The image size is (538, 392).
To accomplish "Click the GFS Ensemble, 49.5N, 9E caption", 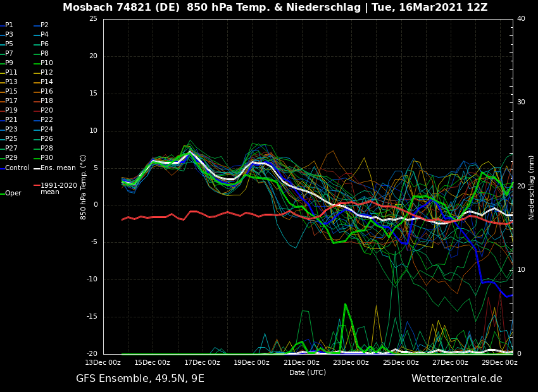I will (x=140, y=379).
